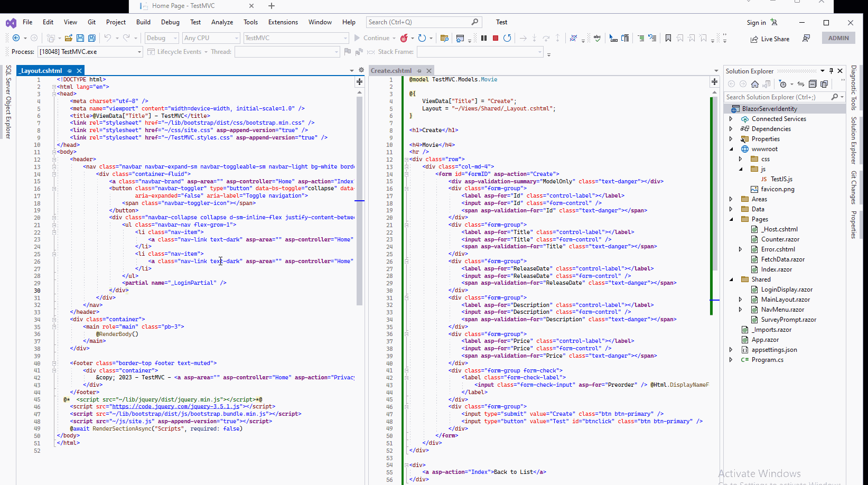The height and width of the screenshot is (485, 868).
Task: Collapse the Pages folder
Action: coord(731,219)
